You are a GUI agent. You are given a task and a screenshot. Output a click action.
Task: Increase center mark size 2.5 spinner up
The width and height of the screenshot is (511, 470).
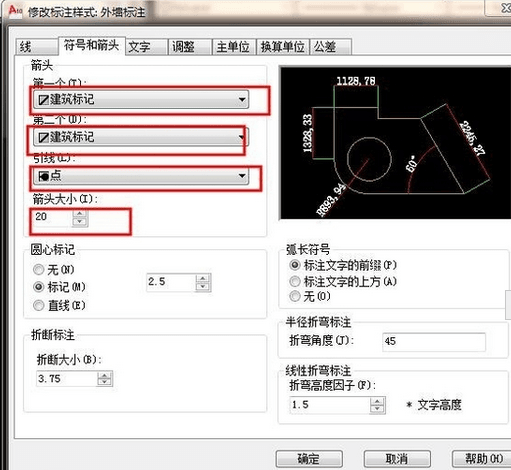(203, 278)
